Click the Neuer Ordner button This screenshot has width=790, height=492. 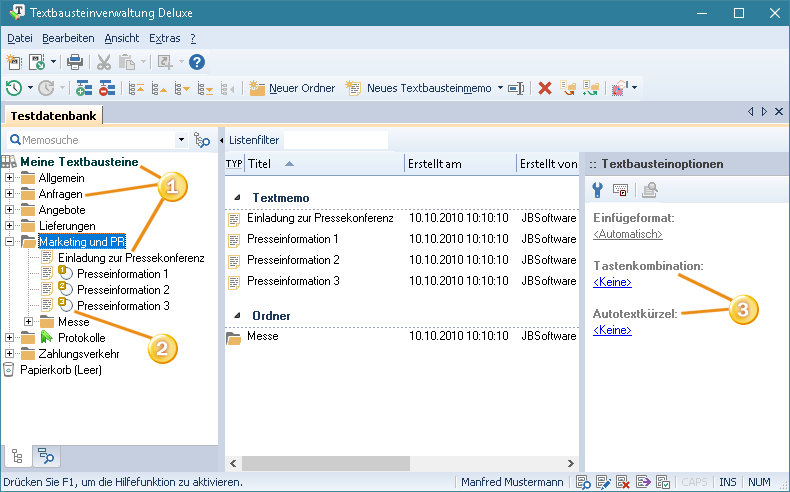pyautogui.click(x=292, y=88)
